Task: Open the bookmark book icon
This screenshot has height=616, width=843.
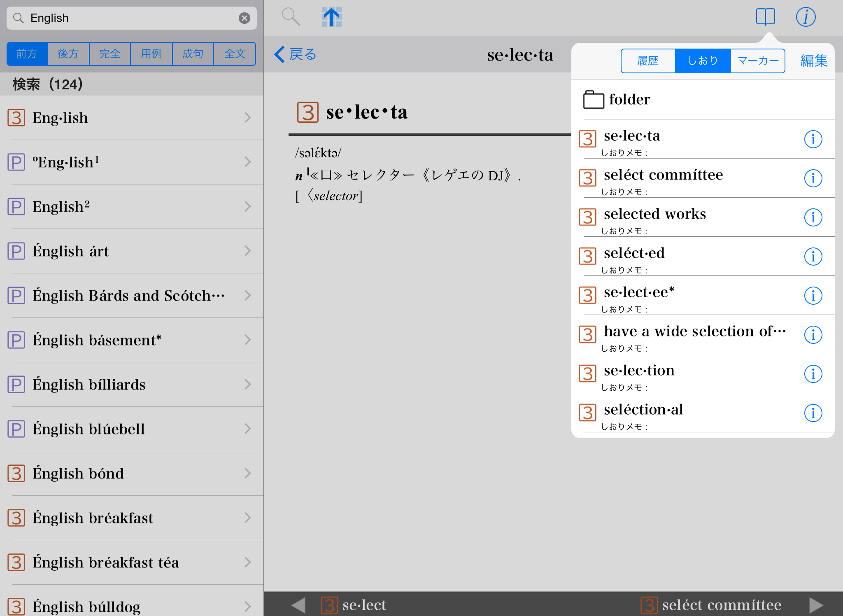Action: 765,17
